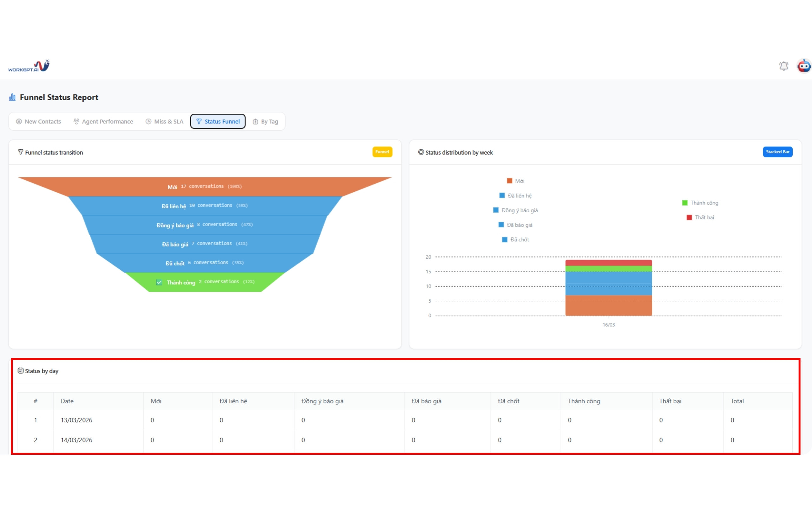Toggle the Thành công legend entry
The height and width of the screenshot is (507, 812).
point(700,203)
